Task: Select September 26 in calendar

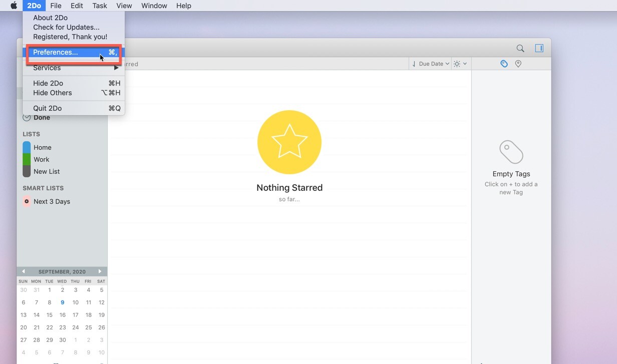Action: coord(102,327)
